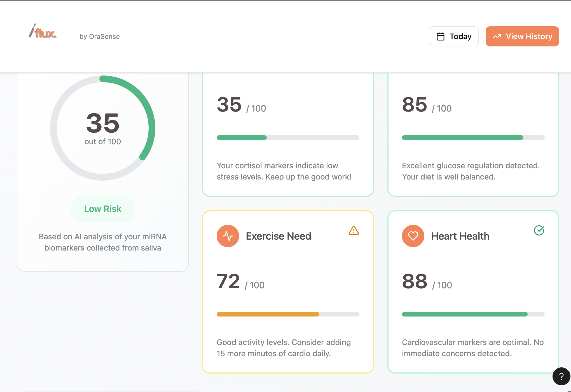Open View History
Viewport: 571px width, 392px height.
[x=522, y=36]
